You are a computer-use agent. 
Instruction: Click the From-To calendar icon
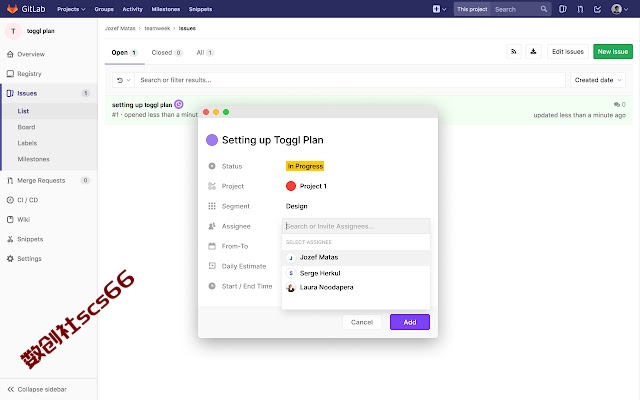[x=212, y=246]
